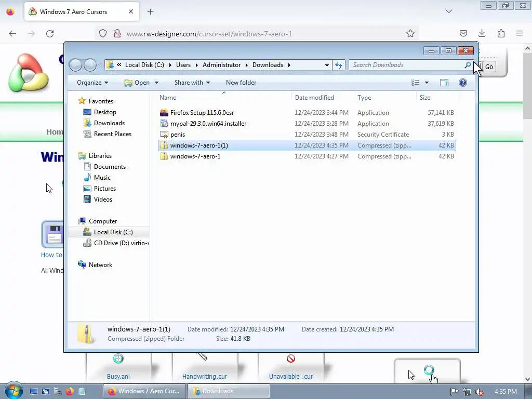The image size is (532, 399).
Task: Open the list all tabs chevron
Action: (x=448, y=11)
